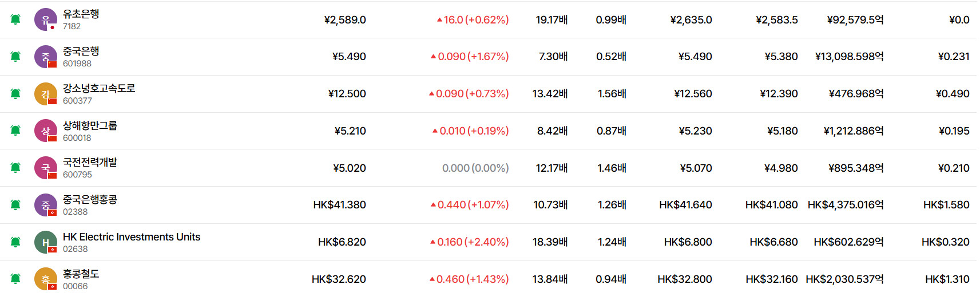Screen dimensions: 980x296
Task: Open the purple 유초은행 stock logo
Action: click(46, 19)
